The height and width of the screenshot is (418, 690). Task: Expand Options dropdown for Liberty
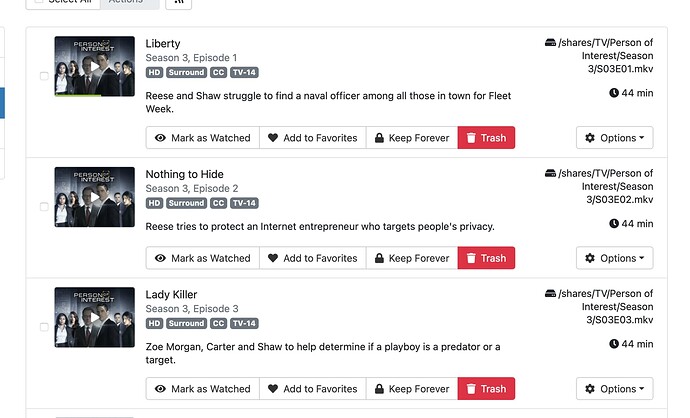pos(614,138)
